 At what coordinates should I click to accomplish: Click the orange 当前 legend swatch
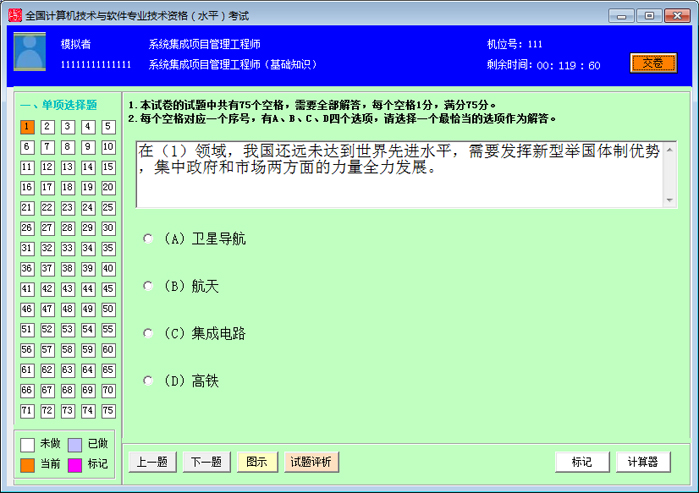(x=27, y=464)
